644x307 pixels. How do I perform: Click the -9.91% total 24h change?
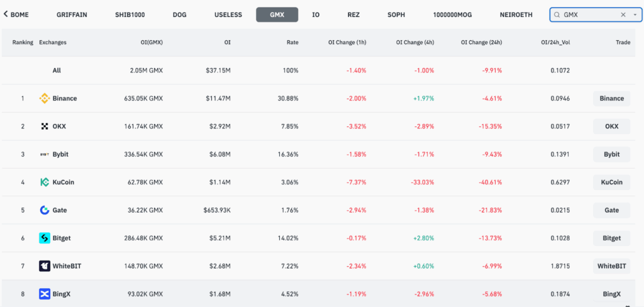point(492,70)
